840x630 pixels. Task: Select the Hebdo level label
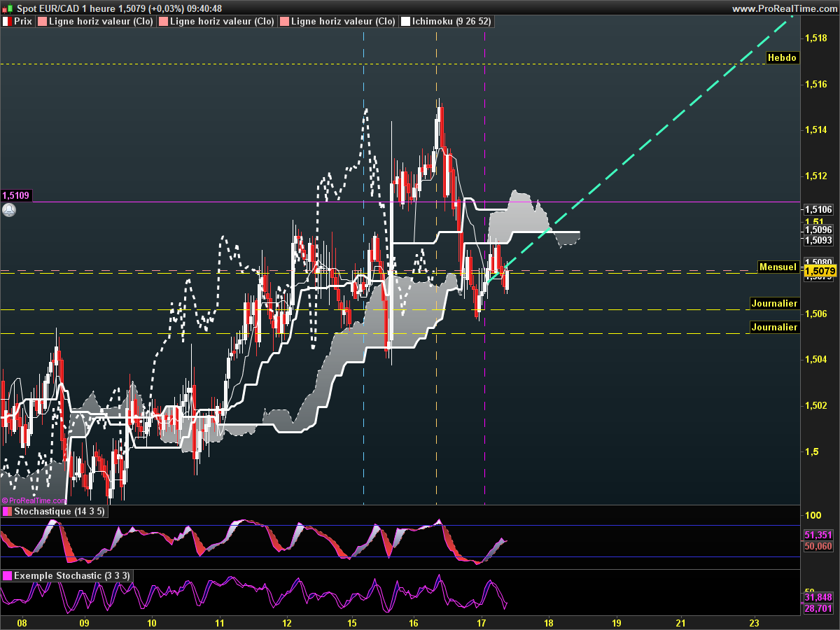coord(782,58)
